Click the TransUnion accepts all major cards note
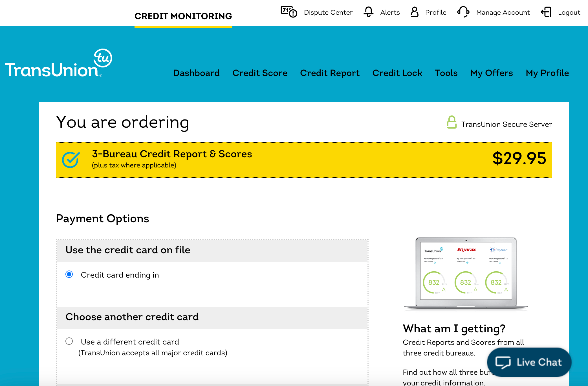 [153, 353]
